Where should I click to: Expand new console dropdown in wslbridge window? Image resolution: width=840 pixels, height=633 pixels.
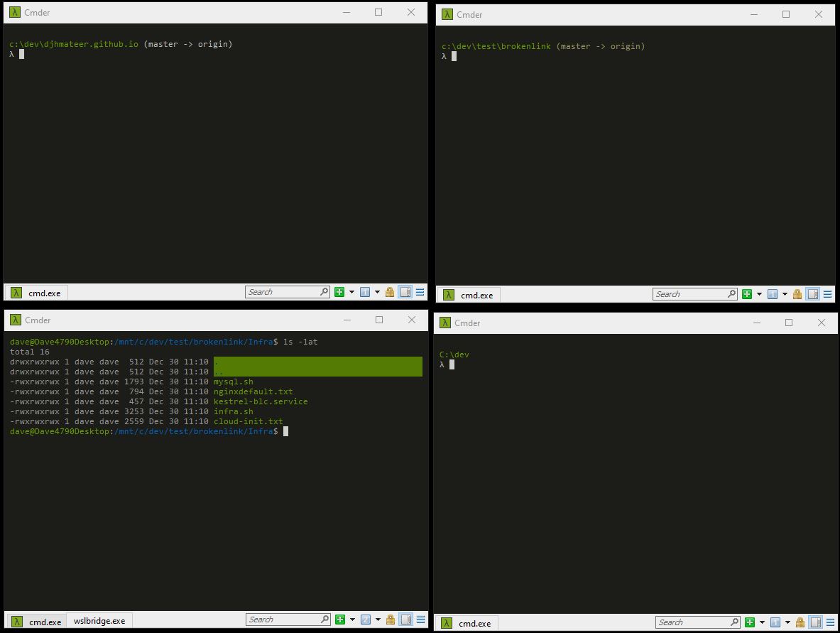coord(352,620)
